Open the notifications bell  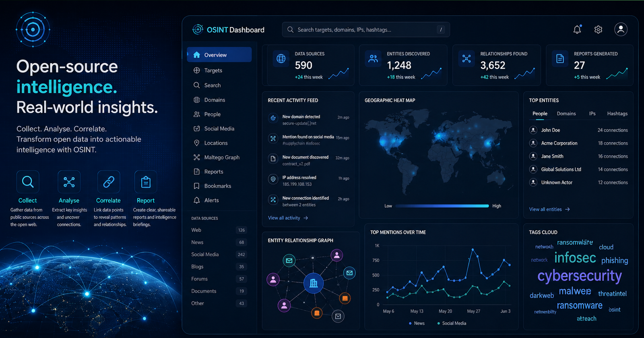pyautogui.click(x=577, y=29)
